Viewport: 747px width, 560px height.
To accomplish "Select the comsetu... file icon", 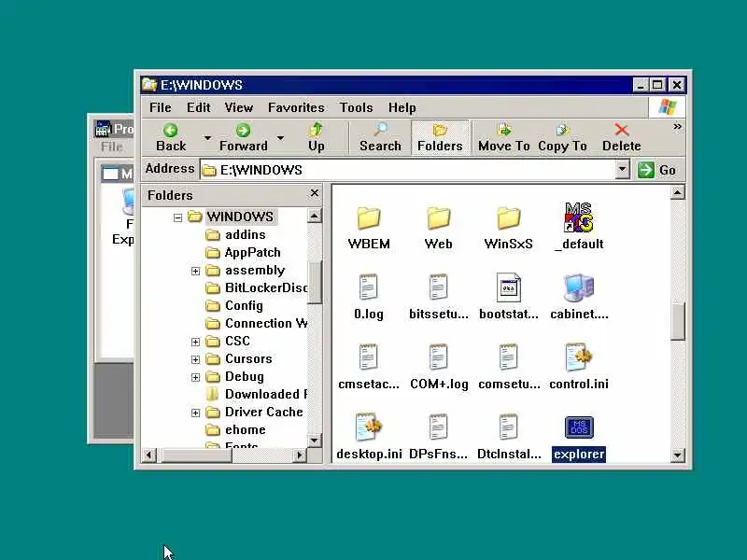I will point(508,357).
